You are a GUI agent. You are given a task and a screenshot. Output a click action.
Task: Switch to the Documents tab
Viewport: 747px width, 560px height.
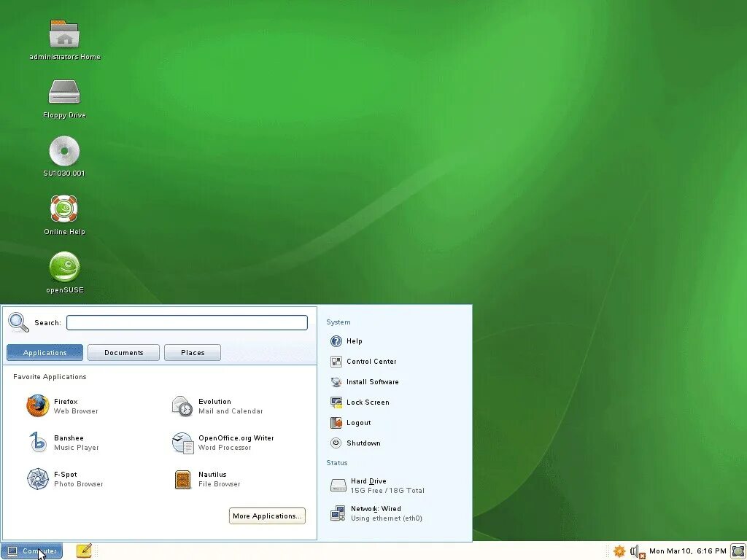pyautogui.click(x=123, y=352)
